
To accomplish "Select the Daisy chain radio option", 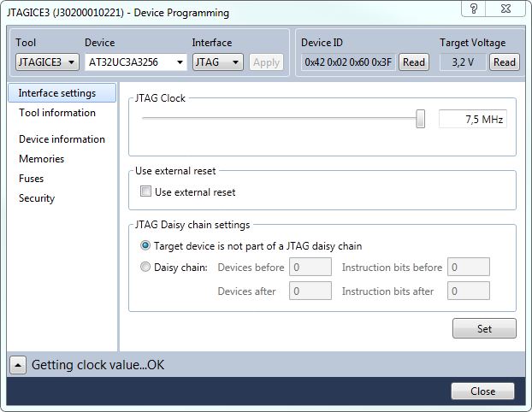I will coord(145,267).
